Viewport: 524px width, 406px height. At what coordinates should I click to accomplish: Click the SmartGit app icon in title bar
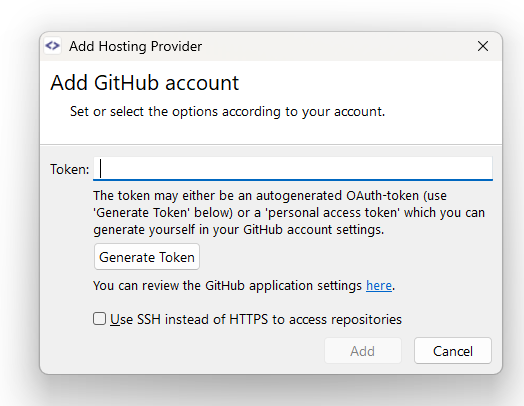[x=52, y=46]
